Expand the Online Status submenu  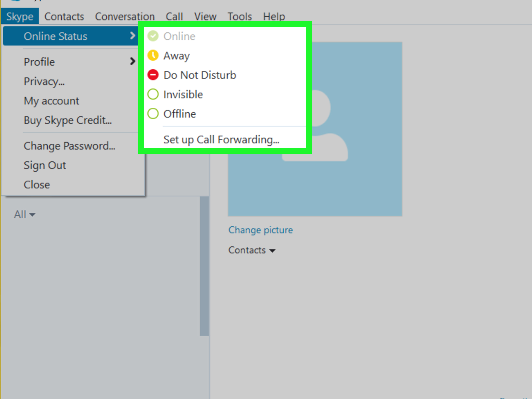tap(71, 36)
